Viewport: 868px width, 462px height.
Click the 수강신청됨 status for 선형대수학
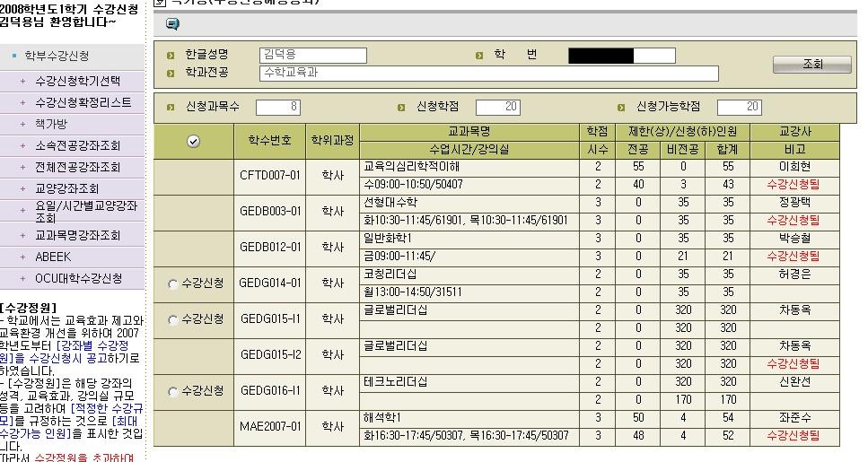(793, 220)
